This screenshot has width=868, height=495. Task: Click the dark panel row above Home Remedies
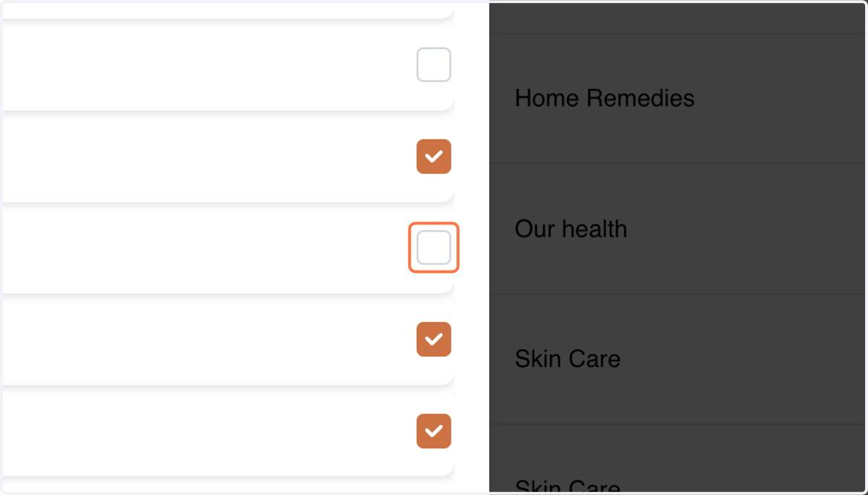coord(678,17)
